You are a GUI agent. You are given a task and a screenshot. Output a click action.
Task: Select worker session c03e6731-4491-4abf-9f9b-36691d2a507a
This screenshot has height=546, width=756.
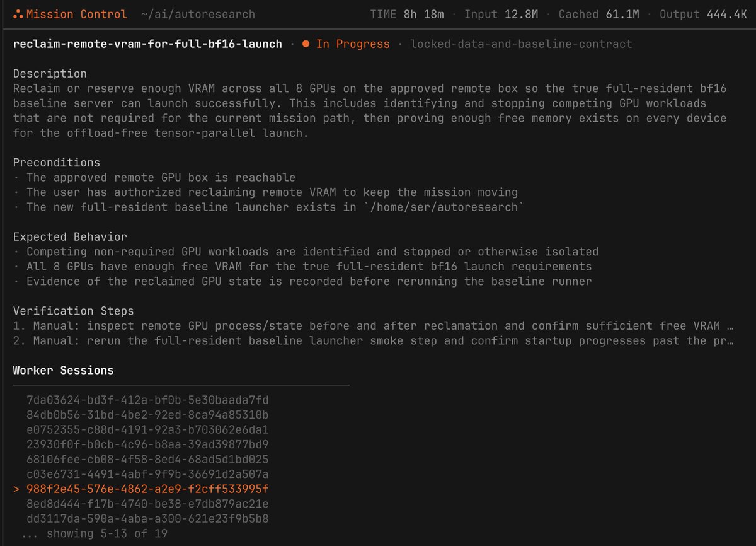pyautogui.click(x=147, y=474)
